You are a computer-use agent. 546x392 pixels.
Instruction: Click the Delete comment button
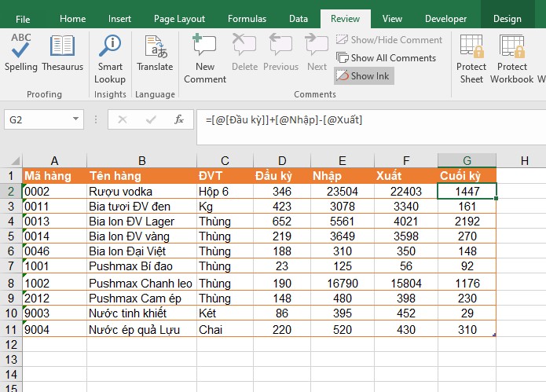point(244,53)
